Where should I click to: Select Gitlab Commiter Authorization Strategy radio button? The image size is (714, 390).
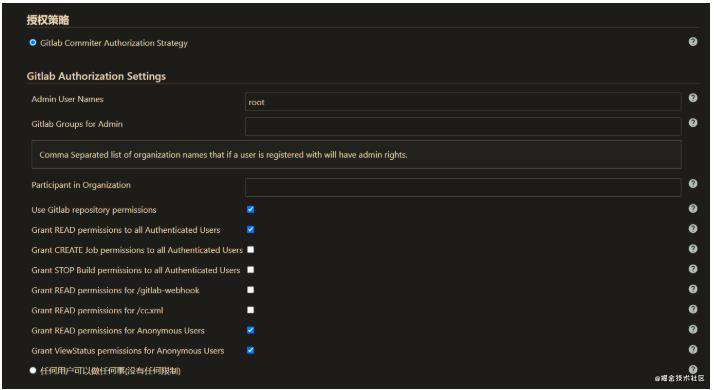33,42
